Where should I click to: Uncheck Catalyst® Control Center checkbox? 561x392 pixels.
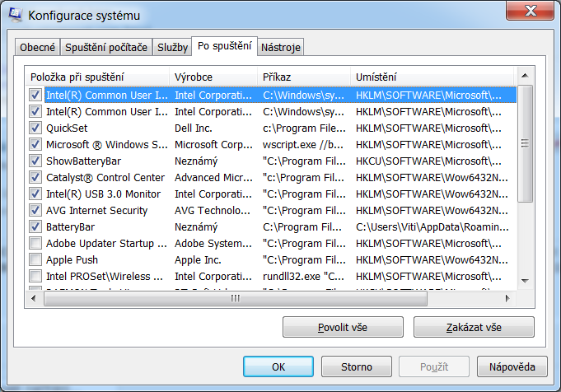(x=35, y=177)
